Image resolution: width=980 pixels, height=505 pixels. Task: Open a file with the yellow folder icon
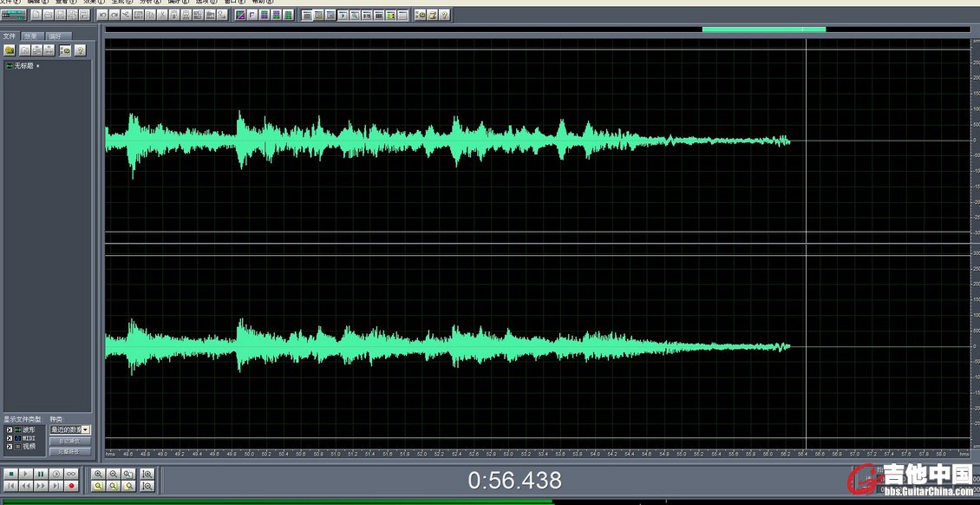[x=10, y=51]
